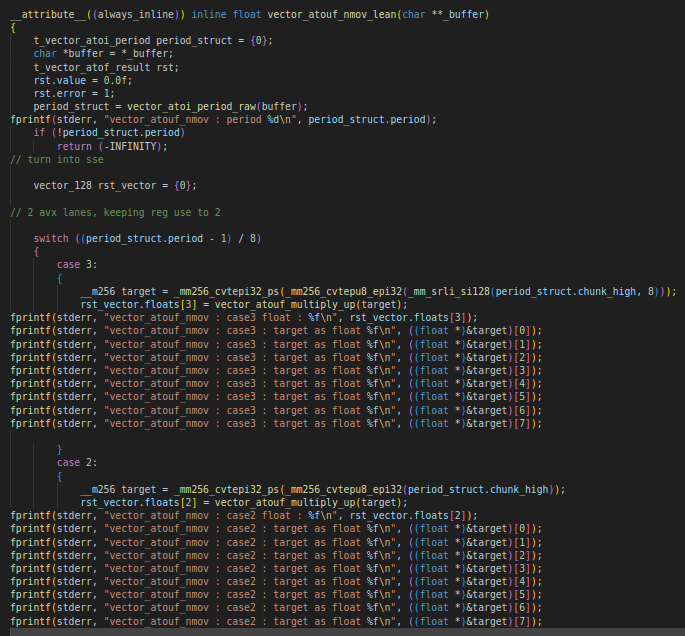The image size is (685, 636).
Task: Click case3 fprintf line ending with &target)[1]
Action: point(276,345)
